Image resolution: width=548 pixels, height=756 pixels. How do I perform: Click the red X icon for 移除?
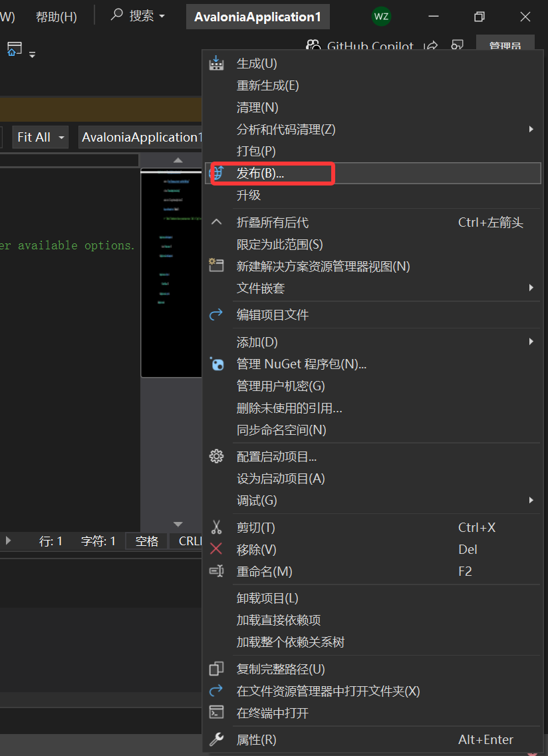[216, 549]
